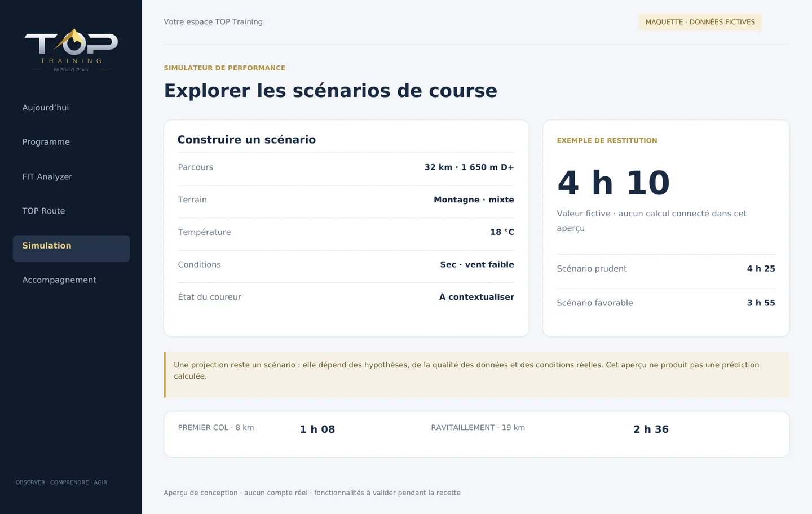
Task: Click the Premier col time 1 h 08
Action: pos(317,429)
